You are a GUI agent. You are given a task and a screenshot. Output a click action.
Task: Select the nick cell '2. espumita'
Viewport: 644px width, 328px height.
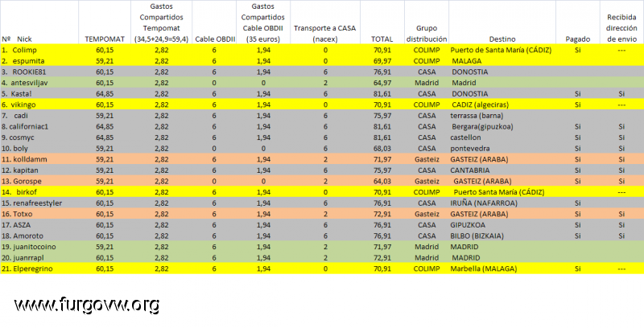tap(23, 61)
